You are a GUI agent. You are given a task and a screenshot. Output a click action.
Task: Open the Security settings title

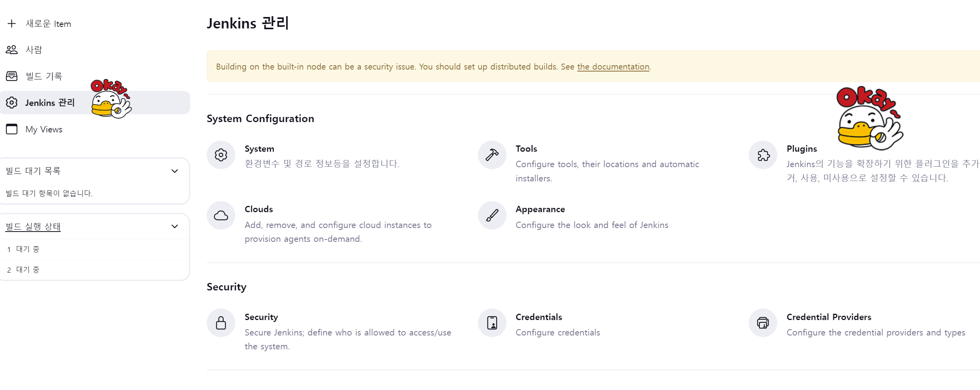click(x=261, y=317)
